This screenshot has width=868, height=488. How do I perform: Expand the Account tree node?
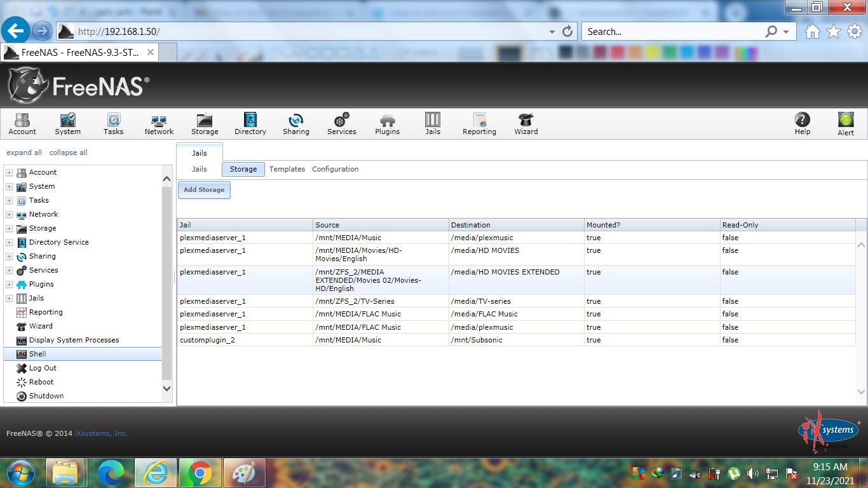pos(9,172)
